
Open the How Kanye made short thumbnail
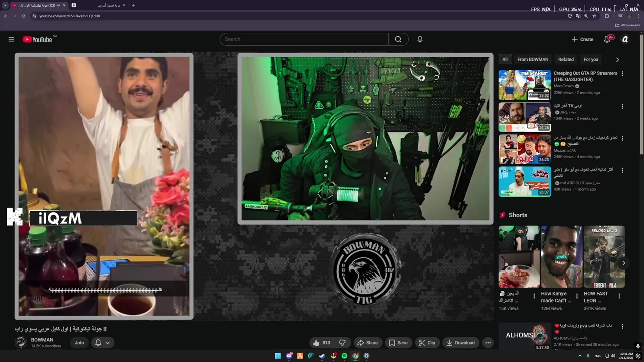click(561, 256)
